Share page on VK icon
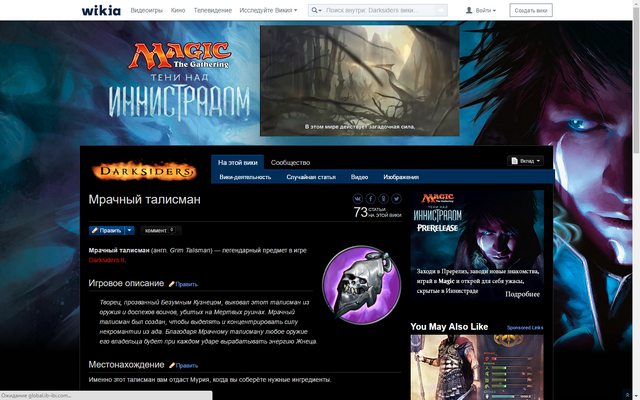 [358, 199]
